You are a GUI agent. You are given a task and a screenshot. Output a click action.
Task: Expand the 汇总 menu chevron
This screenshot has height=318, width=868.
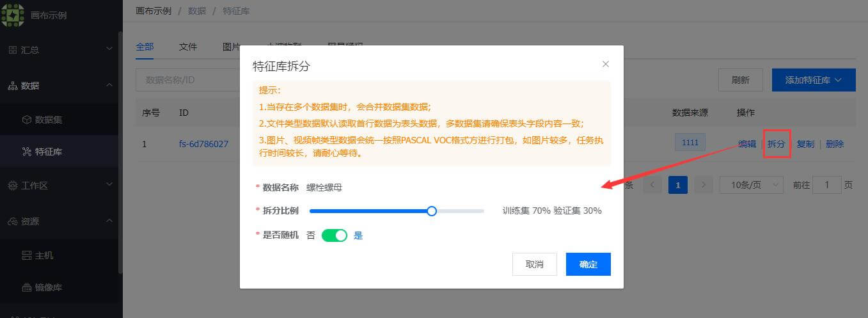(109, 49)
